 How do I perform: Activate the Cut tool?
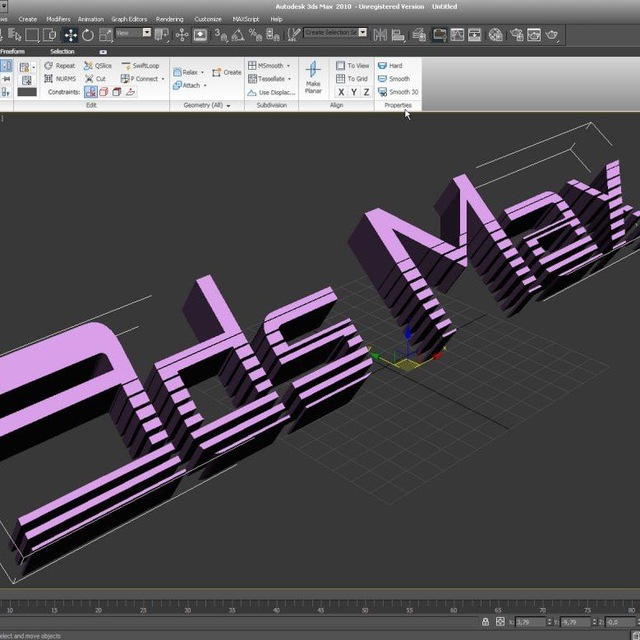[95, 79]
